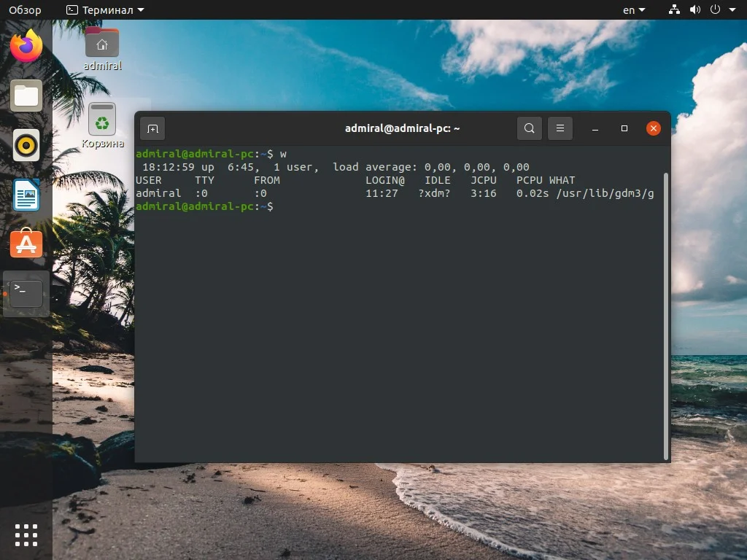Launch Firefox from the dock

tap(26, 45)
